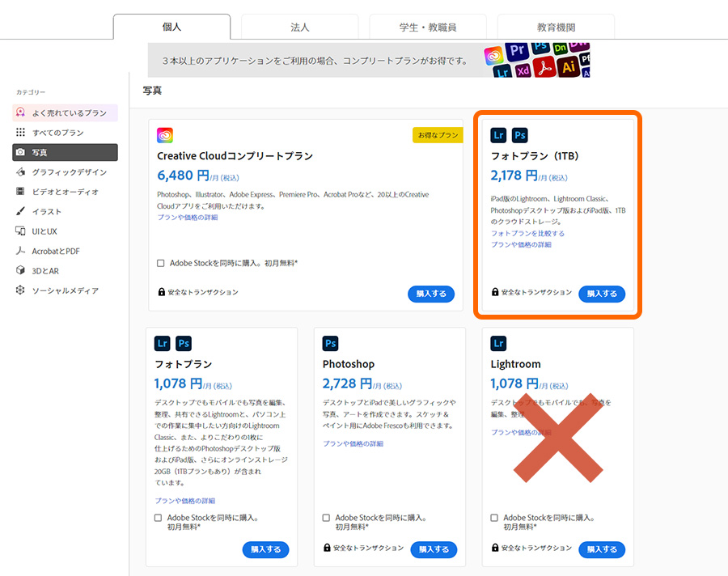This screenshot has height=576, width=728.
Task: Select the グラフィックデザイン category
Action: click(x=65, y=172)
